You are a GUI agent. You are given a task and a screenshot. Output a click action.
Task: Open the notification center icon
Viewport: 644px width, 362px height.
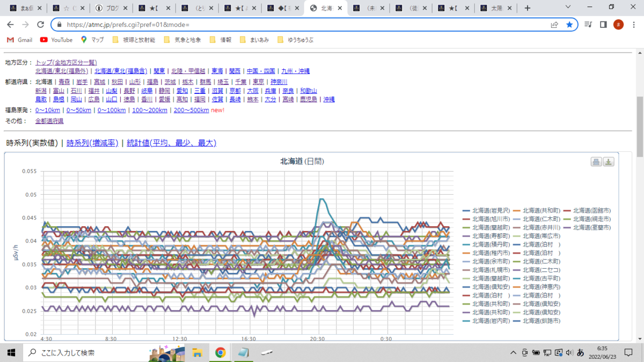point(628,352)
